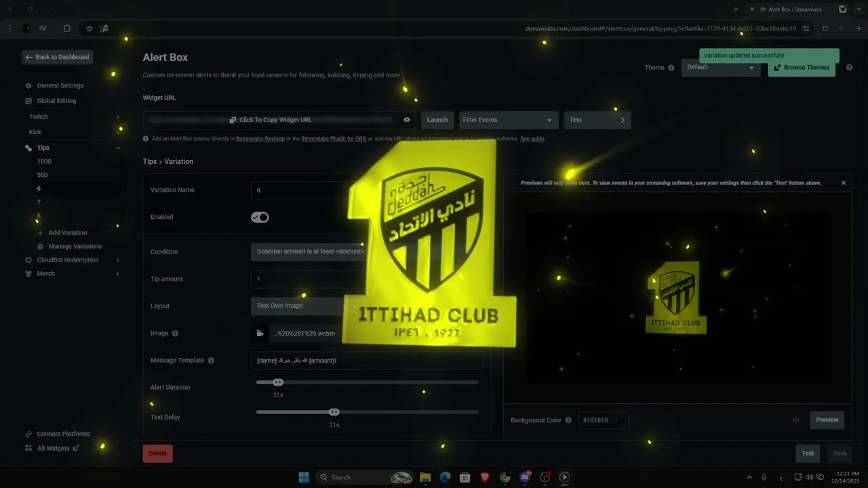
Task: Expand the Twitch section arrow
Action: click(x=117, y=117)
